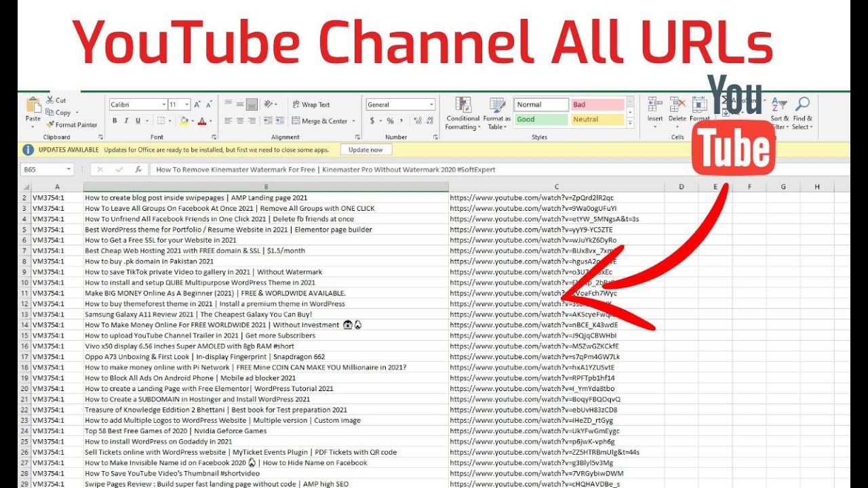Toggle Bold formatting
868x488 pixels.
(115, 121)
